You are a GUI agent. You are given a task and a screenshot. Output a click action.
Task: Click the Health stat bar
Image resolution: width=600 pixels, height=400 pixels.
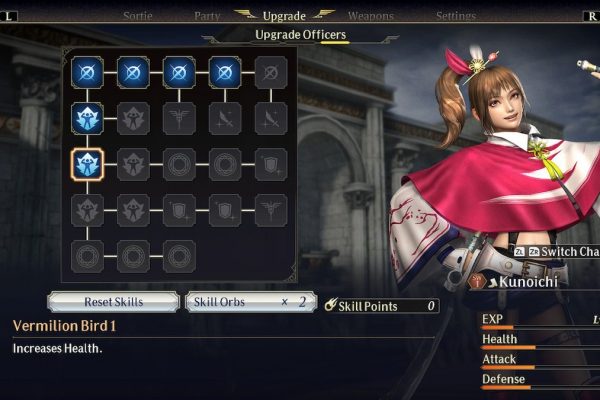coord(540,347)
